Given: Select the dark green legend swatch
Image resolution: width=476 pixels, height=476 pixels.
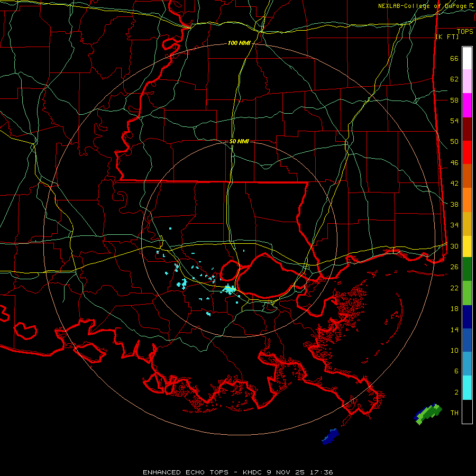Looking at the screenshot, I should pos(467,269).
